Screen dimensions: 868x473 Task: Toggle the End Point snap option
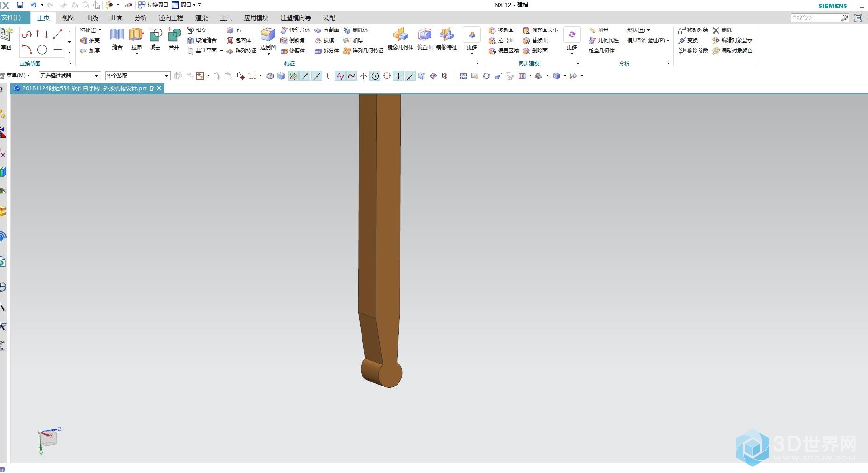tap(305, 76)
